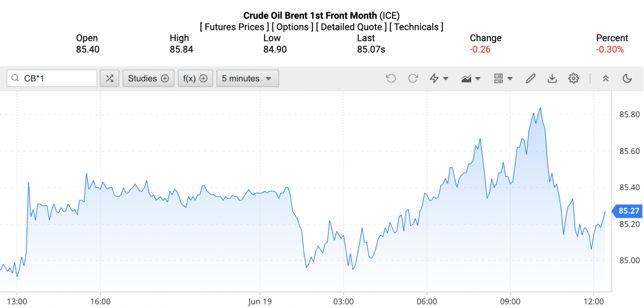
Task: Collapse the toolbar with double chevron
Action: [x=606, y=79]
